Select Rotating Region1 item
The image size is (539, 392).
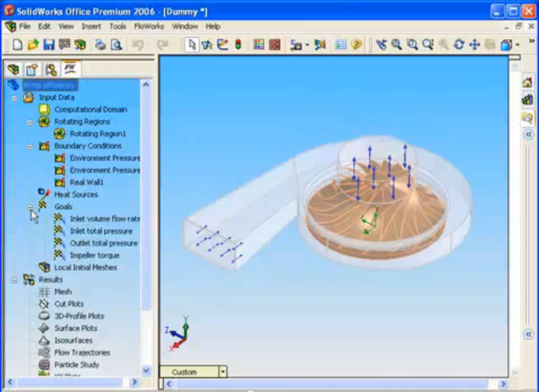pos(98,134)
